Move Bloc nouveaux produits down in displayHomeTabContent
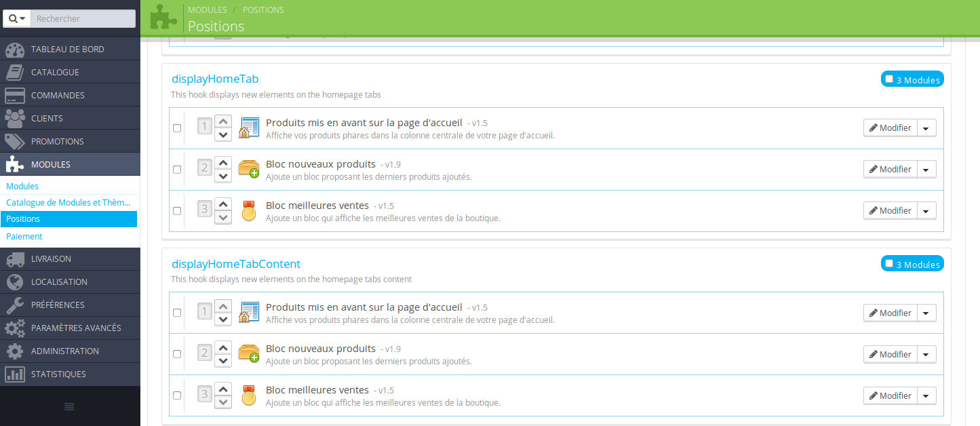This screenshot has width=980, height=426. (x=222, y=361)
